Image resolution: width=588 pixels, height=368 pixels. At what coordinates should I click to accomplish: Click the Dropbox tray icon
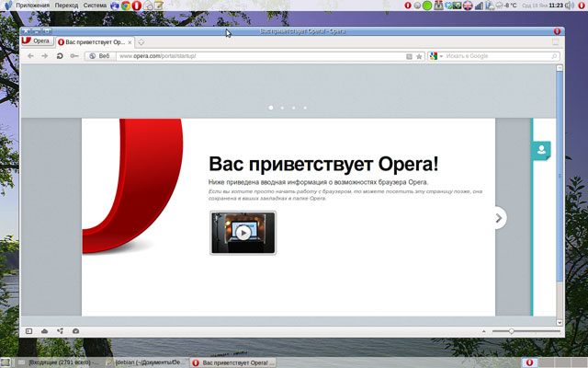coord(448,6)
